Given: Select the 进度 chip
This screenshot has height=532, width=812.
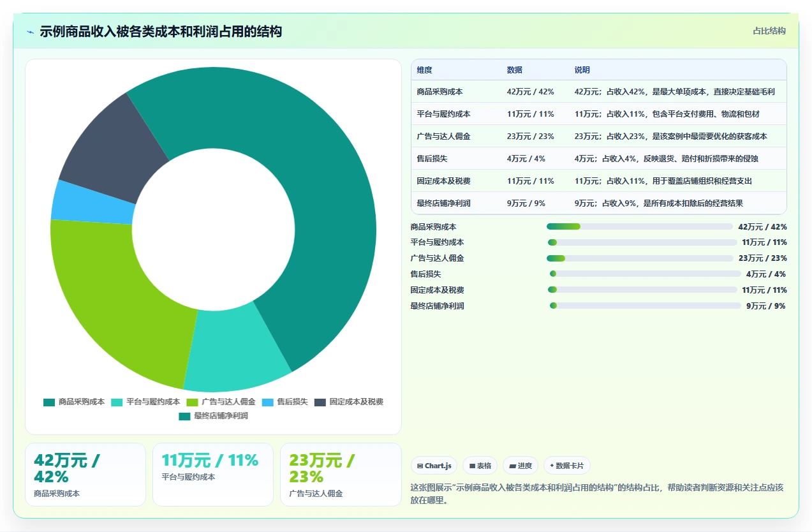Looking at the screenshot, I should (x=520, y=466).
